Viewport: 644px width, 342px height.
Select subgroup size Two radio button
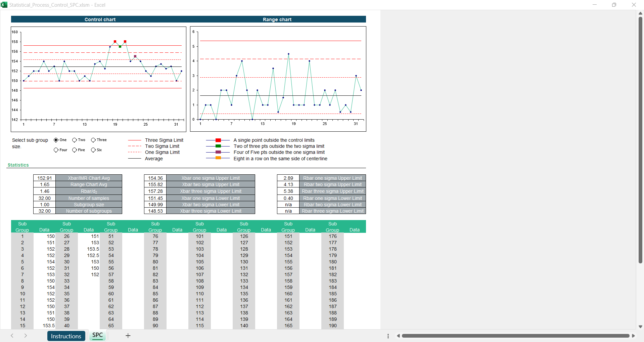click(x=75, y=140)
